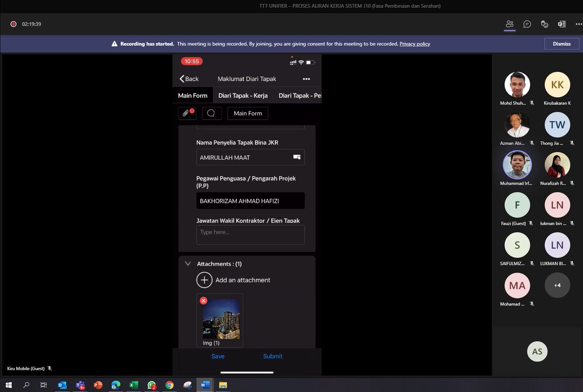Open the Rooms icon in the Teams toolbar
583x392 pixels.
pos(562,23)
